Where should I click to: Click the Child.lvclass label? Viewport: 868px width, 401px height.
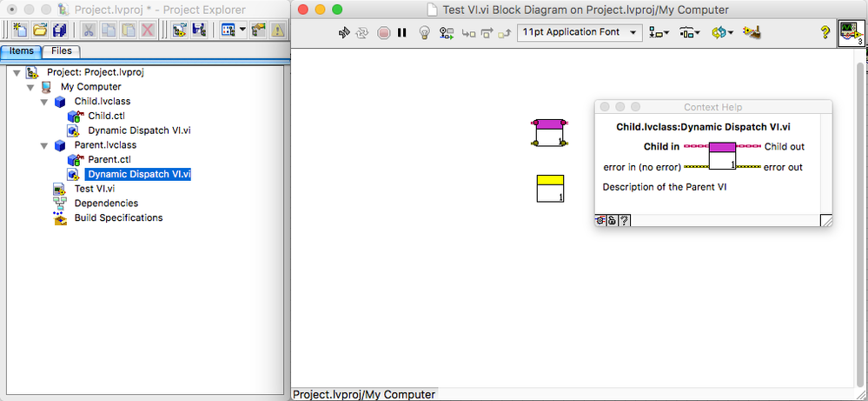pos(103,102)
